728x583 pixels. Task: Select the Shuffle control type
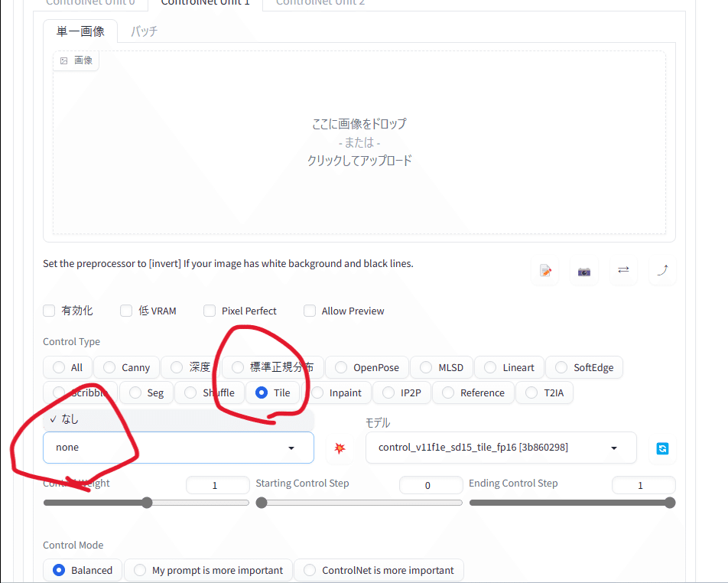point(210,392)
